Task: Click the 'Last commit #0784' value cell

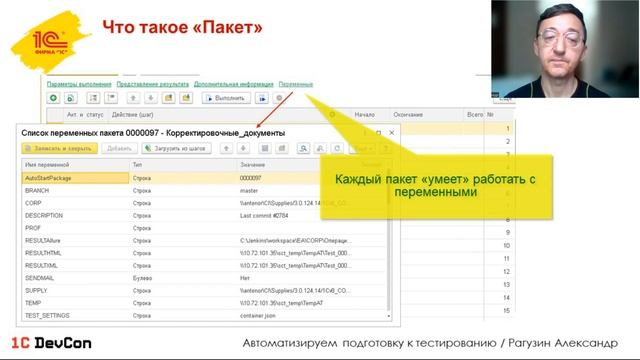Action: (x=264, y=216)
